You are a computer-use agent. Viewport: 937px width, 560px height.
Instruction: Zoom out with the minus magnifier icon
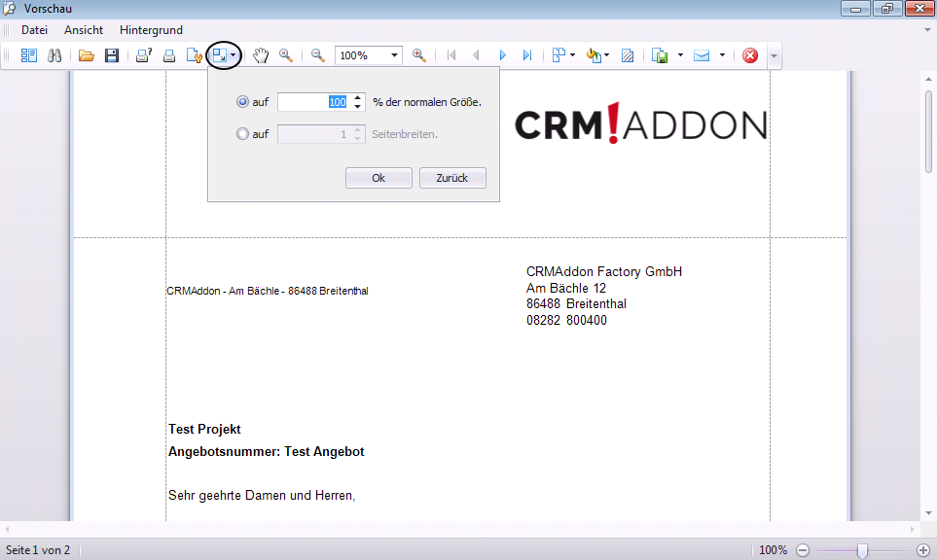point(318,55)
